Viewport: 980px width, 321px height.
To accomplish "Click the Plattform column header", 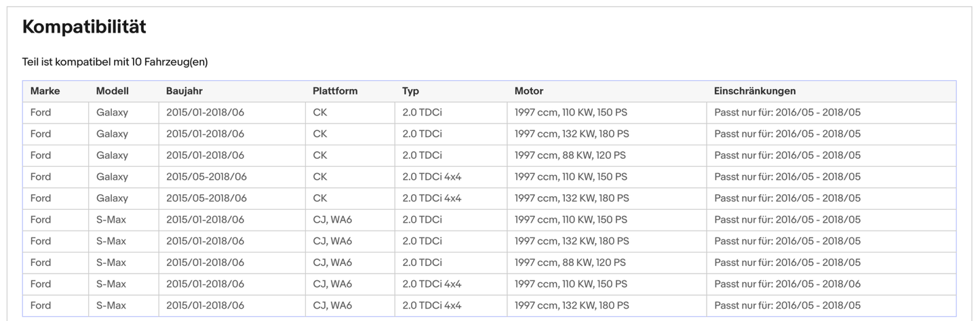I will pos(334,91).
